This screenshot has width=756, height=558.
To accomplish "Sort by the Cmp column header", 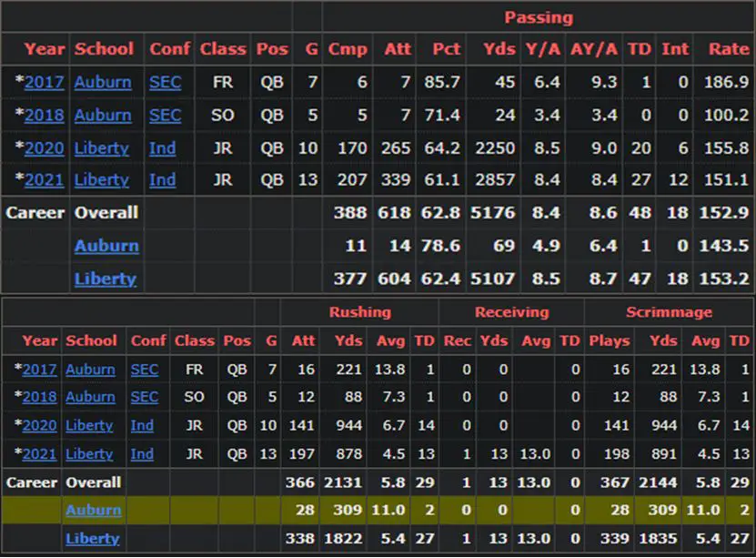I will (x=347, y=49).
